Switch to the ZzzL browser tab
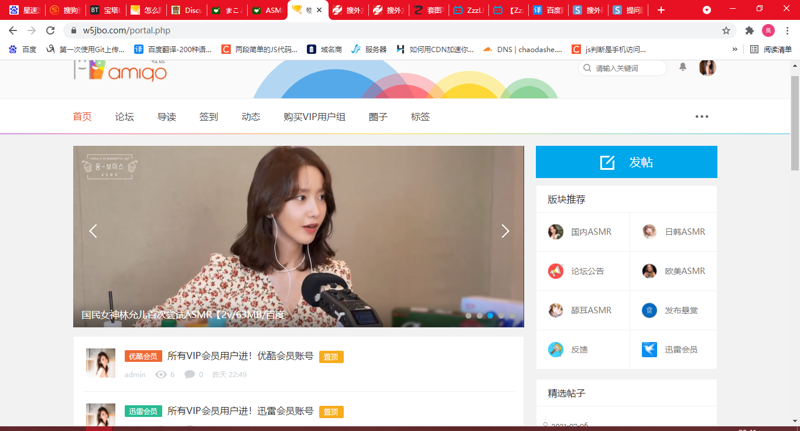The height and width of the screenshot is (431, 800). point(469,10)
